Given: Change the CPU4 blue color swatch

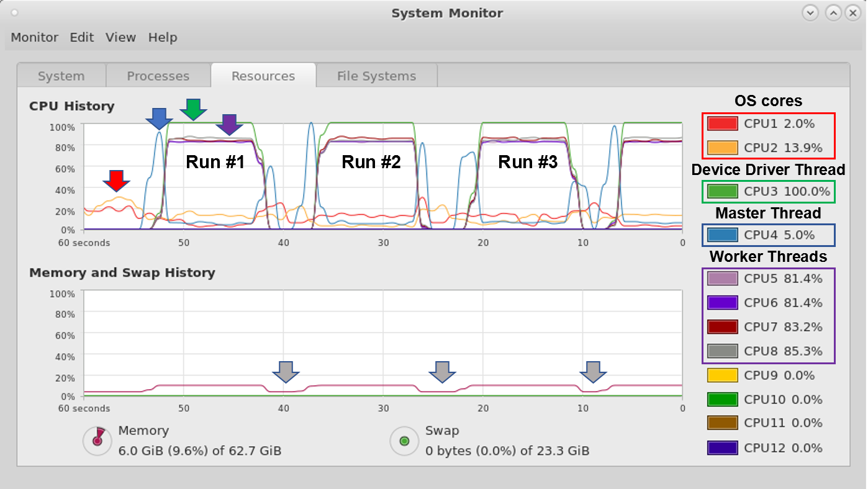Looking at the screenshot, I should tap(722, 235).
